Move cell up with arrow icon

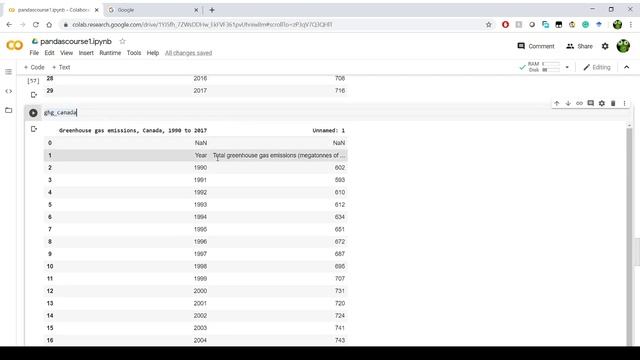tap(557, 104)
